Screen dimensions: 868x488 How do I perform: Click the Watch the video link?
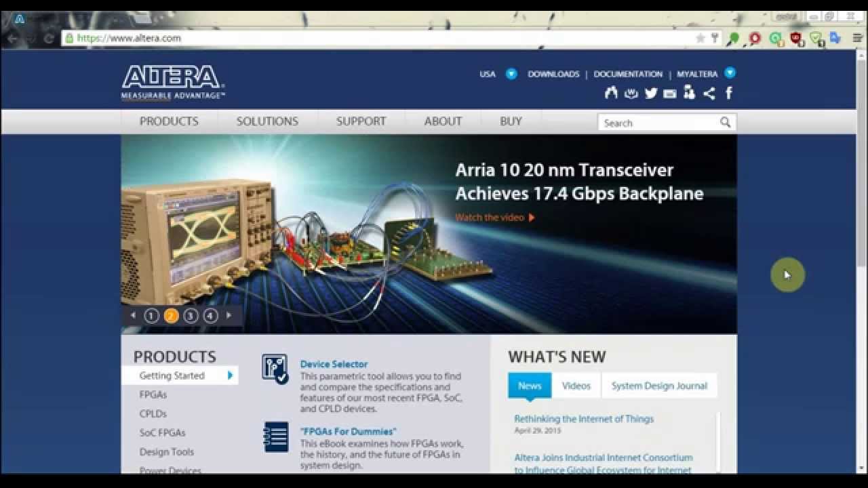pyautogui.click(x=490, y=218)
